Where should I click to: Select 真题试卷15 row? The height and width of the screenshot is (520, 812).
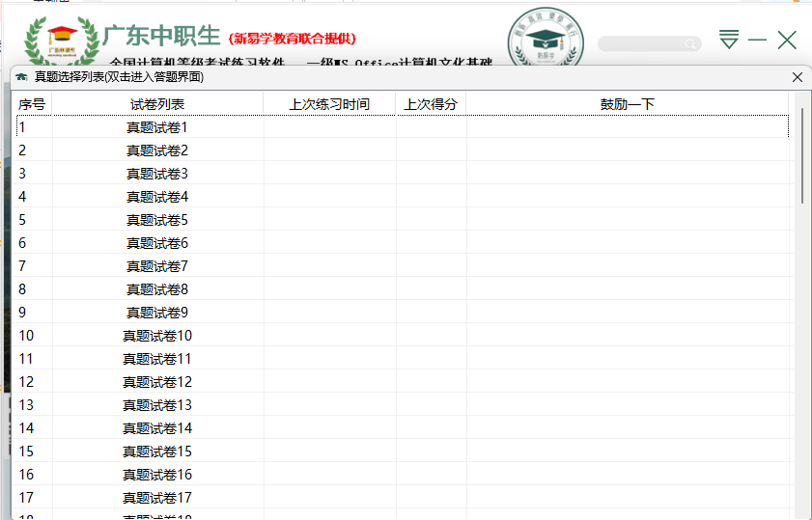tap(403, 452)
